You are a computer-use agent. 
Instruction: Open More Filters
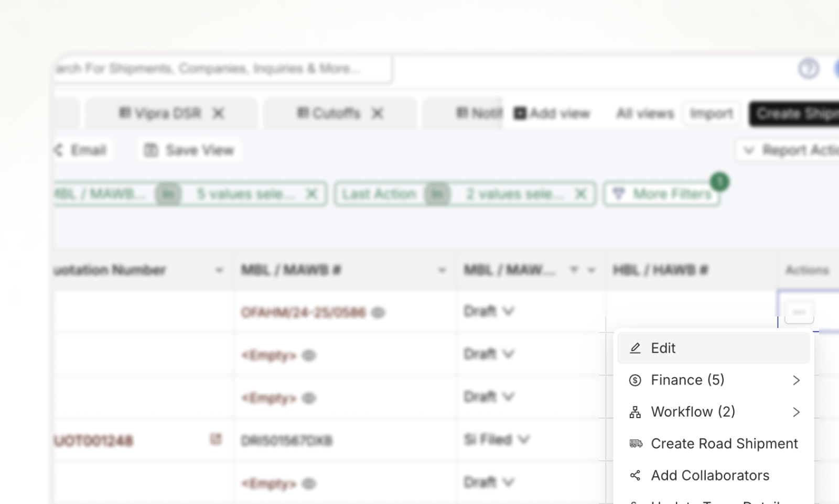pos(662,194)
